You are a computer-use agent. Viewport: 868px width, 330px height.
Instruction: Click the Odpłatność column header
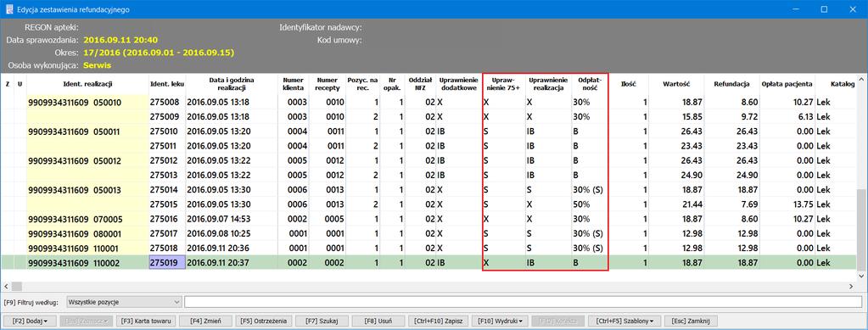590,84
